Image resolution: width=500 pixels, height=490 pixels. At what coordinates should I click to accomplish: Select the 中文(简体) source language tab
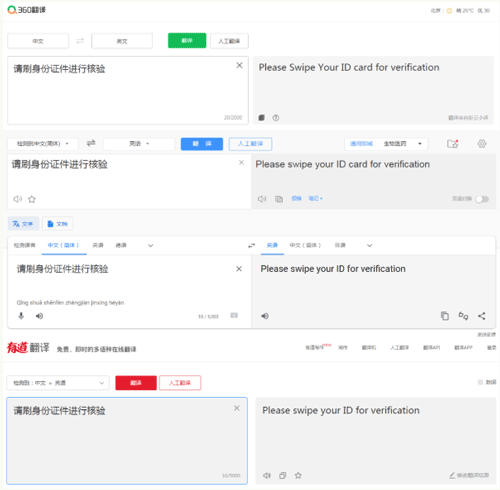tap(63, 245)
